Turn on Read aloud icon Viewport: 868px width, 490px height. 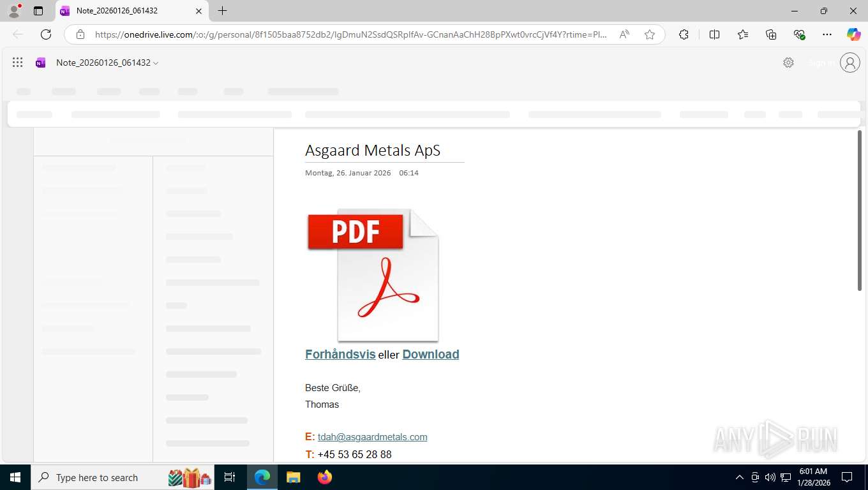pyautogui.click(x=625, y=34)
